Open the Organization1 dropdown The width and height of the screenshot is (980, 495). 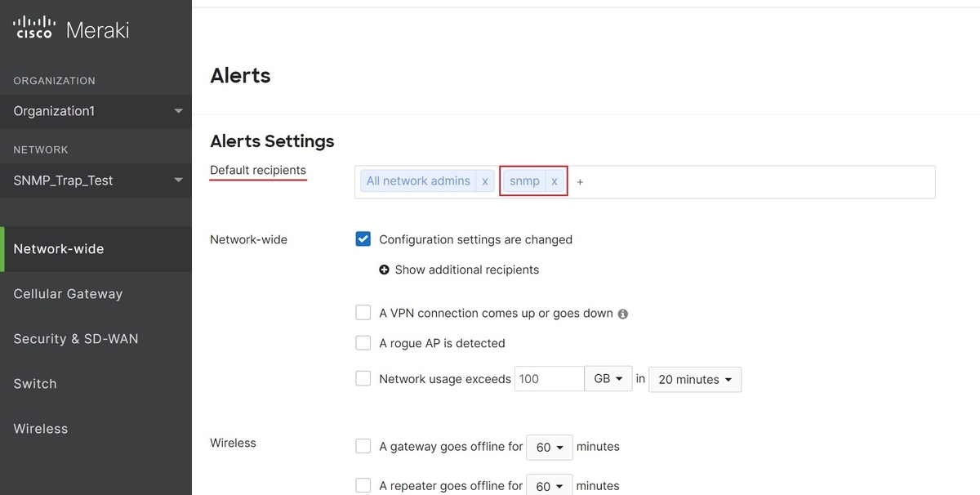click(96, 111)
